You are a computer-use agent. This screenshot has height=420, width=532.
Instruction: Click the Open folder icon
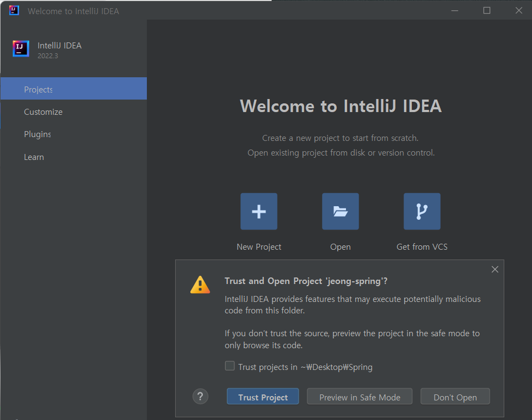pos(341,211)
